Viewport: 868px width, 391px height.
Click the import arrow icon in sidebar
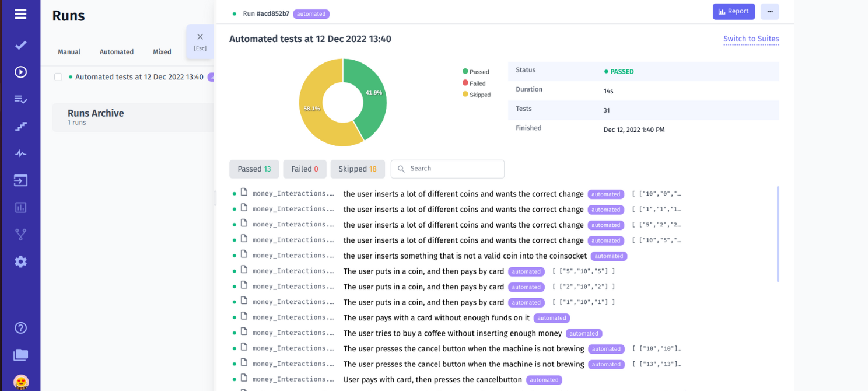[x=20, y=180]
